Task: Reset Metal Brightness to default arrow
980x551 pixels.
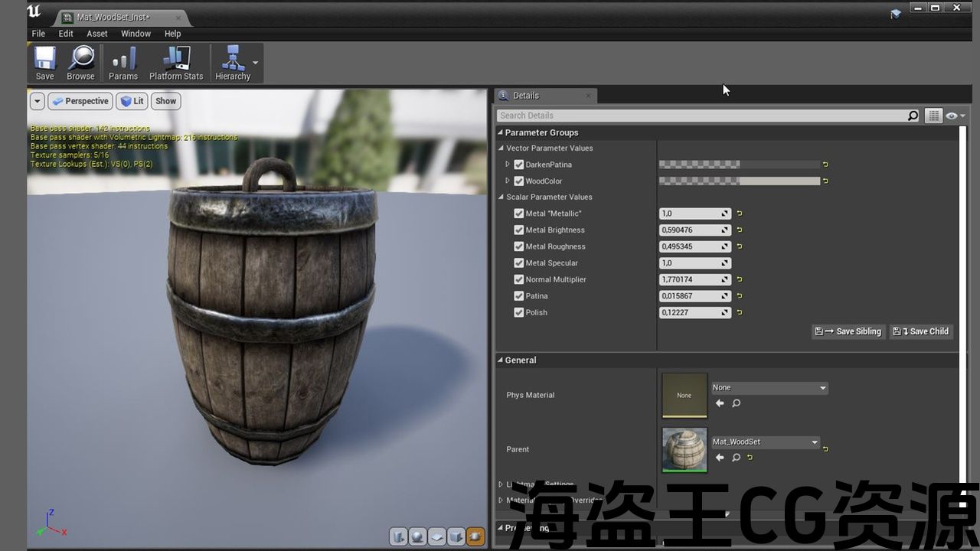Action: point(740,230)
